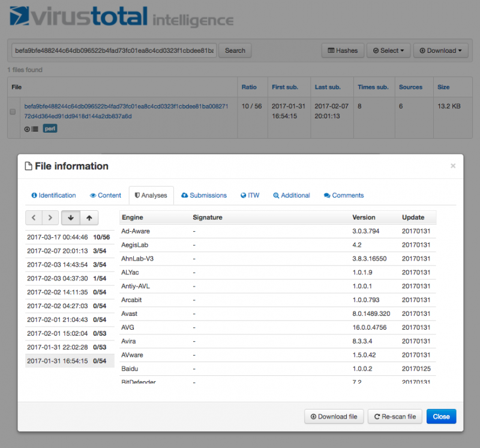480x448 pixels.
Task: Switch to the Content tab
Action: point(106,195)
